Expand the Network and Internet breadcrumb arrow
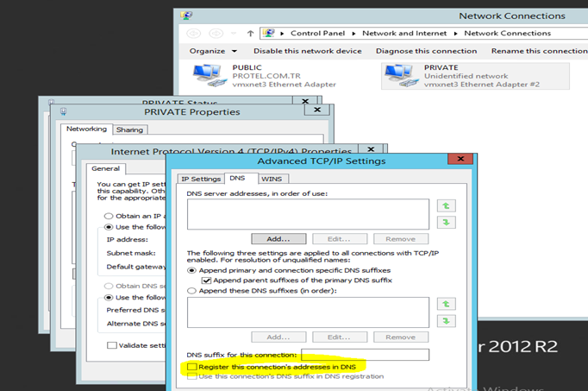The width and height of the screenshot is (588, 391). (x=455, y=34)
